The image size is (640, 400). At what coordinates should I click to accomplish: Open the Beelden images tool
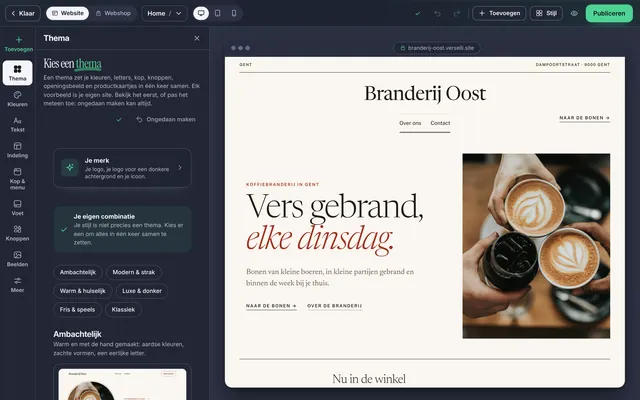(18, 259)
